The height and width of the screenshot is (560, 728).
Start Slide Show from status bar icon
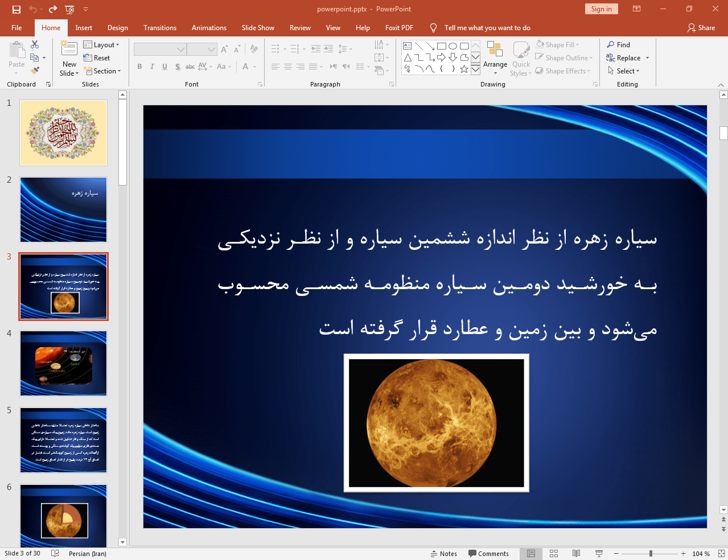point(599,554)
